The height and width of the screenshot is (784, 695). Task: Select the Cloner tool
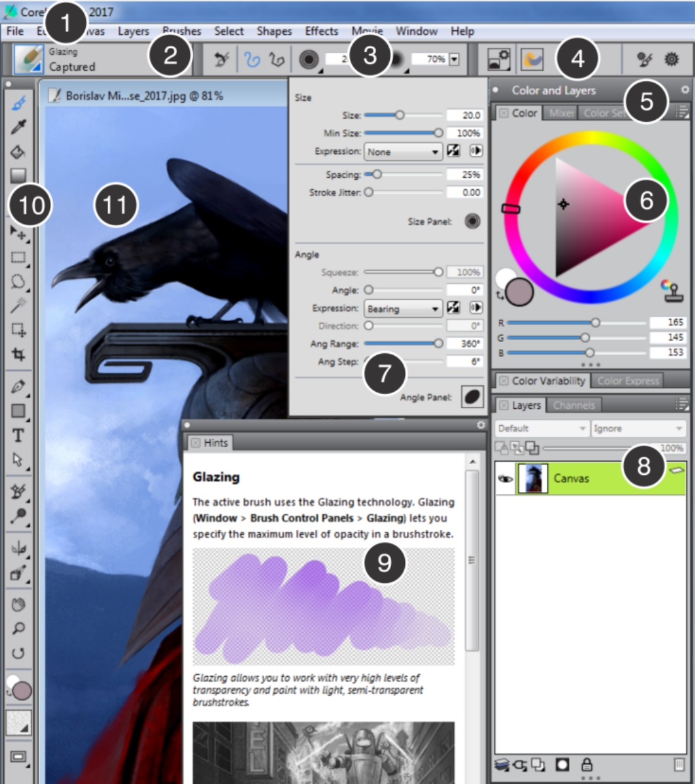point(18,491)
